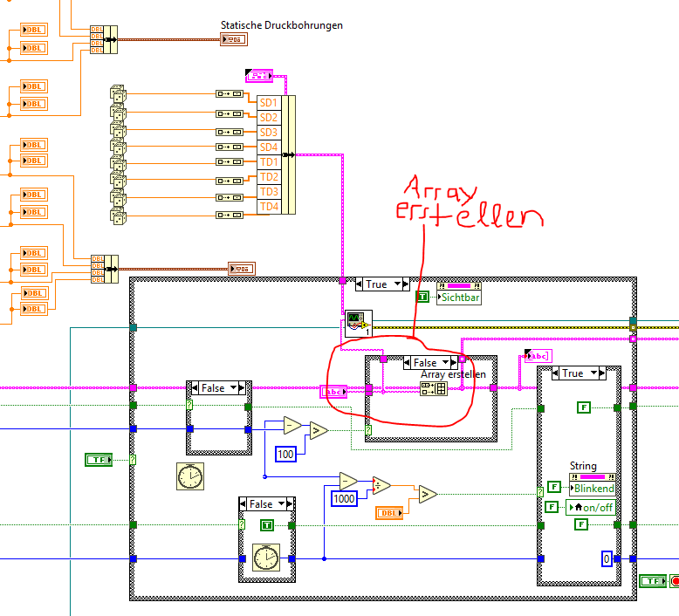Toggle the topmost F constant in right True case
The height and width of the screenshot is (616, 679).
tap(584, 407)
